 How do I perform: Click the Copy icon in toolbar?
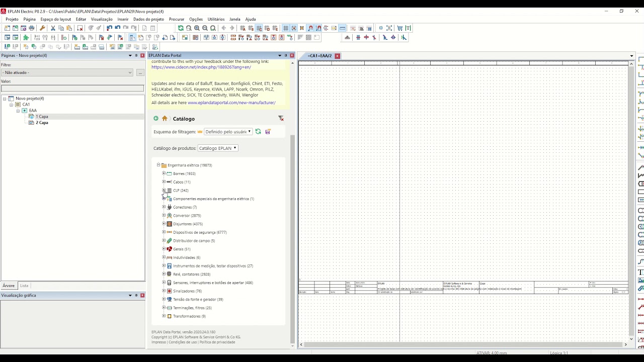61,28
